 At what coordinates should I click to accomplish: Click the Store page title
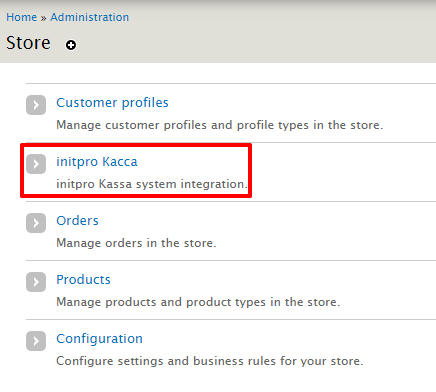pyautogui.click(x=28, y=43)
